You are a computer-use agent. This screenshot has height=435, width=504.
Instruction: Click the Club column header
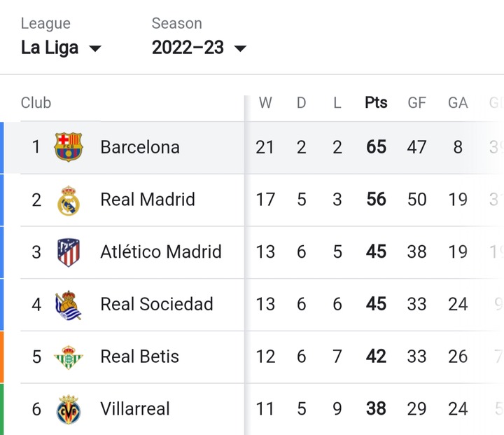[36, 103]
